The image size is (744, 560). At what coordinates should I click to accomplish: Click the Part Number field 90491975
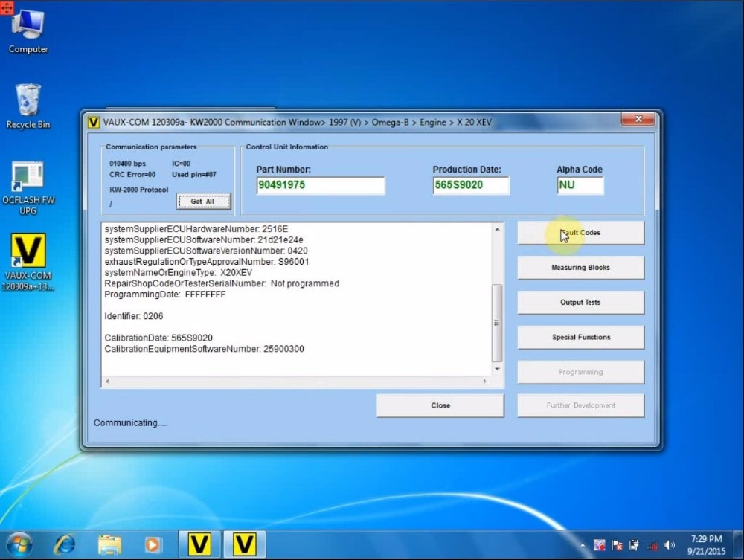[x=321, y=185]
